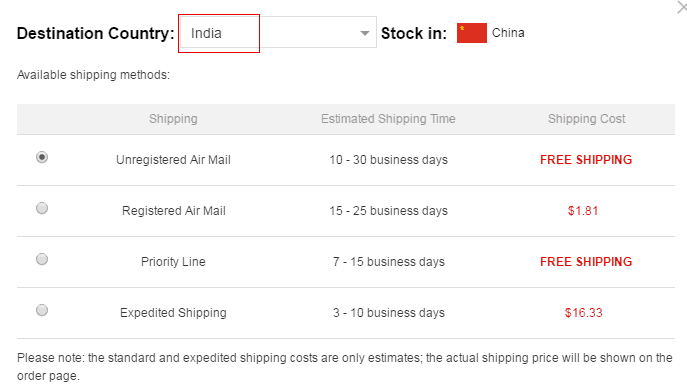Viewport: 687px width, 387px height.
Task: Select the Registered Air Mail radio button
Action: pos(42,208)
